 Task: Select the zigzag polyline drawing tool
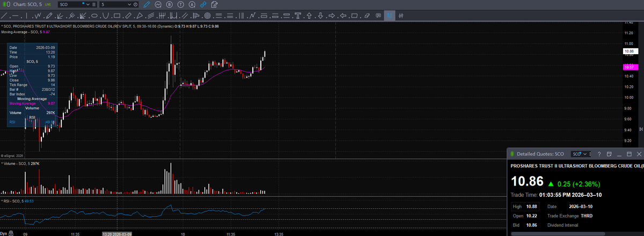(38, 16)
